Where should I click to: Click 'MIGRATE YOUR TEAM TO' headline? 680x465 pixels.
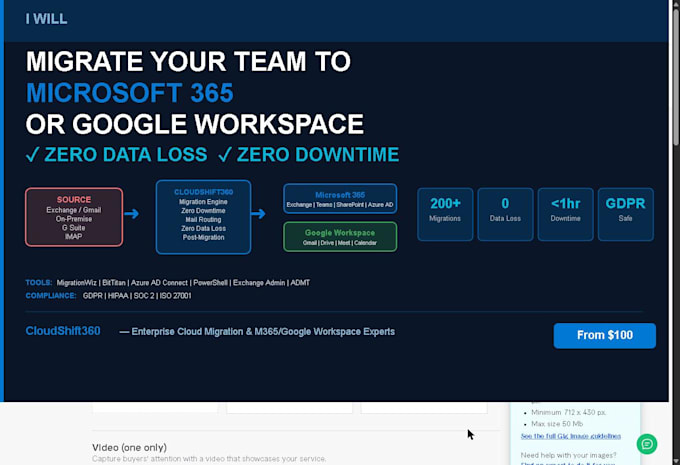pos(188,61)
